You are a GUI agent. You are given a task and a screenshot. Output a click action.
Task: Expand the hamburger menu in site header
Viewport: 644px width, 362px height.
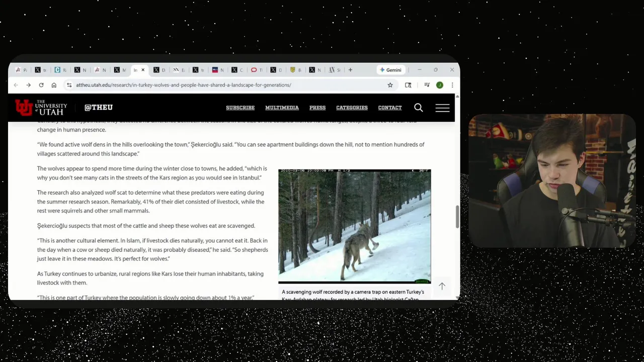[442, 108]
